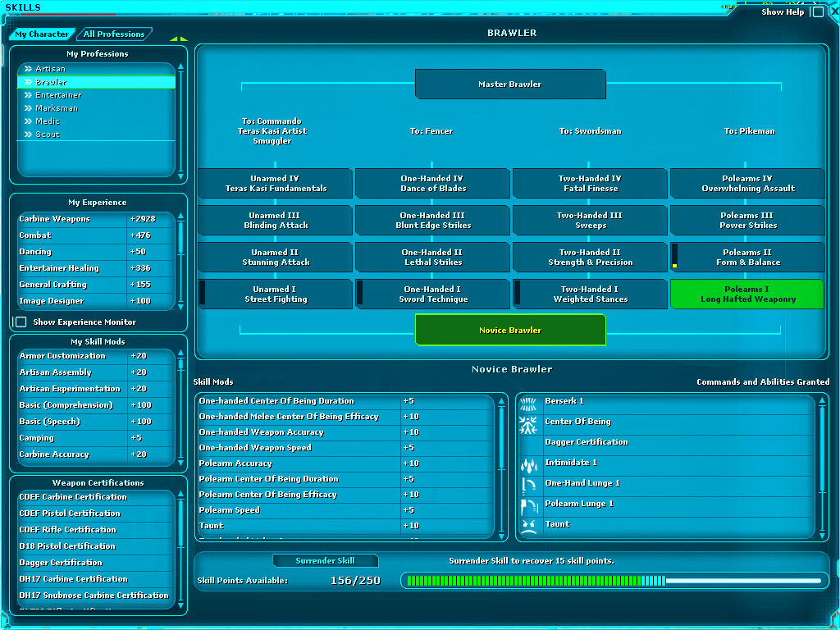This screenshot has height=630, width=840.
Task: Click the Surrender Skill button
Action: click(x=325, y=561)
